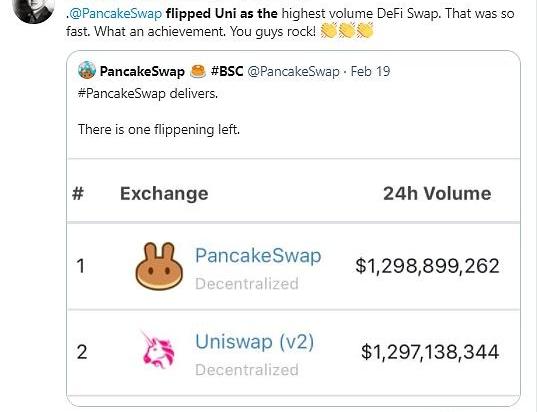Click the Uniswap unicorn logo

click(x=158, y=350)
